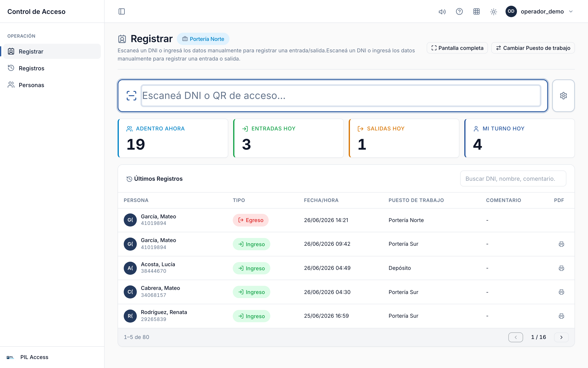588x368 pixels.
Task: Click the OD user avatar
Action: coord(511,11)
